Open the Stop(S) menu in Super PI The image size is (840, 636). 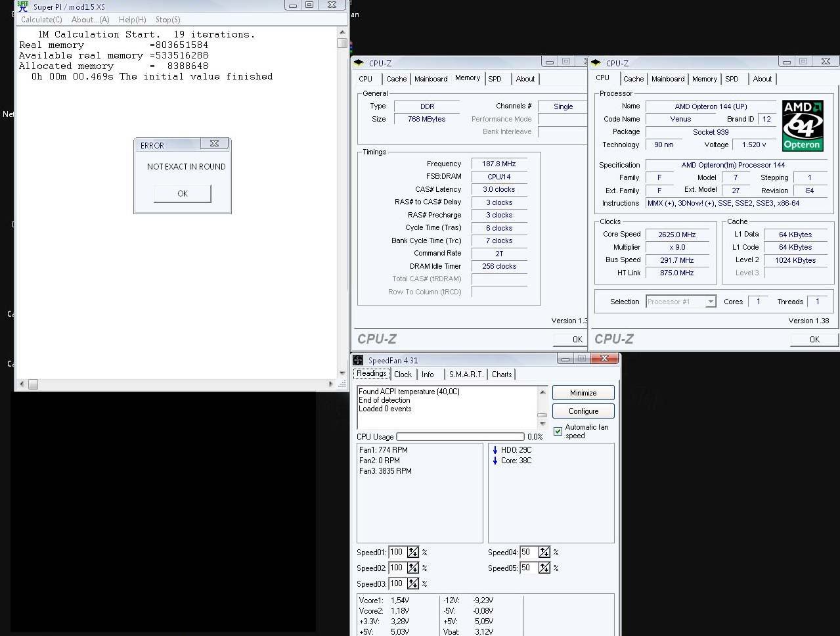tap(168, 20)
